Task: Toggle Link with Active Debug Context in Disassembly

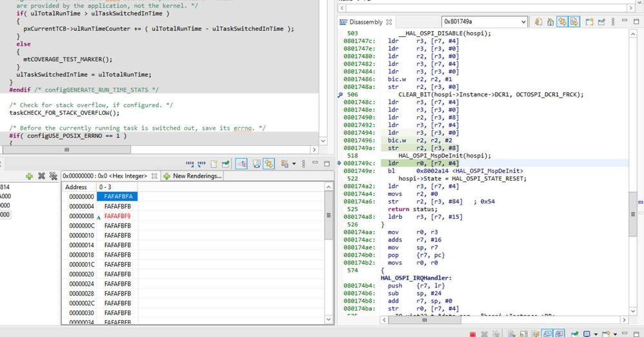Action: click(562, 22)
